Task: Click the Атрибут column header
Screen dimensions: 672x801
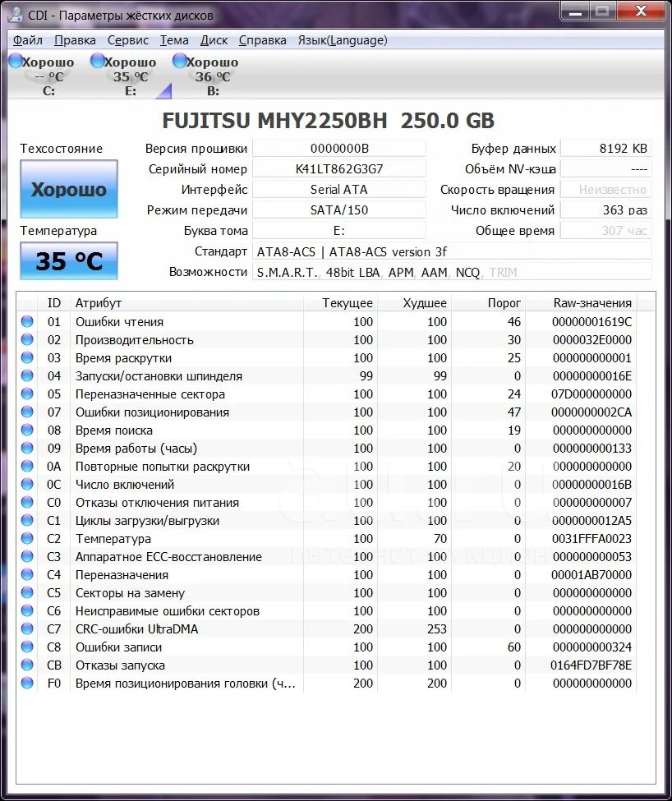Action: pyautogui.click(x=186, y=303)
